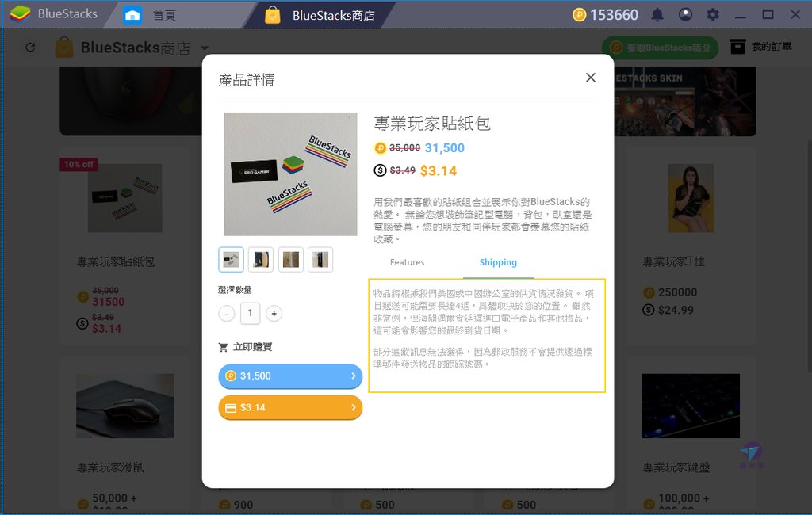Screen dimensions: 812x515
Task: Click the quantity input field
Action: pos(250,313)
